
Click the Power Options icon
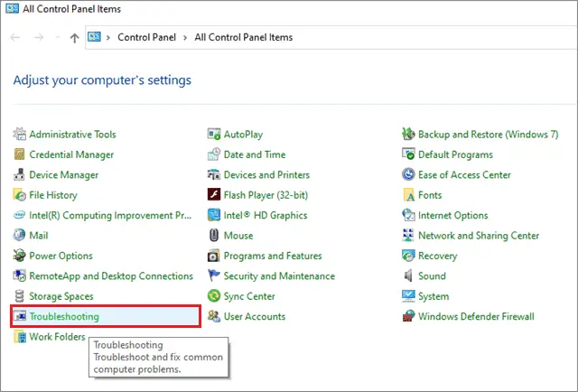20,256
